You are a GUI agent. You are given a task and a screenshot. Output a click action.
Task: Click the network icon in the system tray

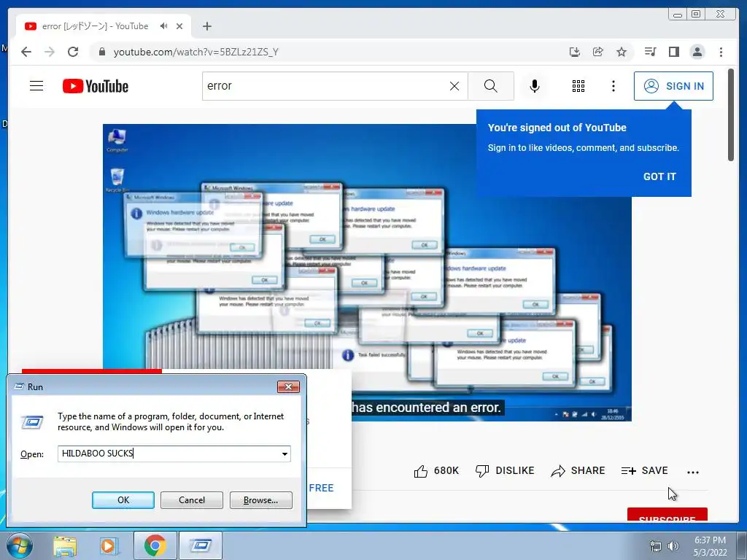pyautogui.click(x=656, y=546)
